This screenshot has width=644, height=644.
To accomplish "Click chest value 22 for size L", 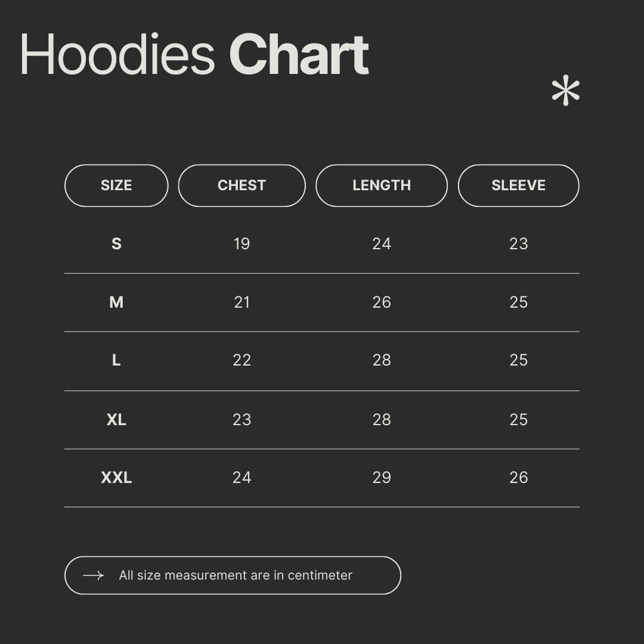I will tap(241, 360).
